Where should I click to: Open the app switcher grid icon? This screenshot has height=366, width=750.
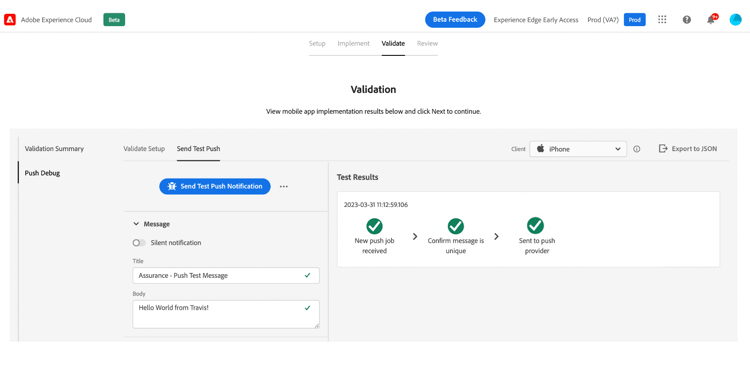(x=662, y=20)
